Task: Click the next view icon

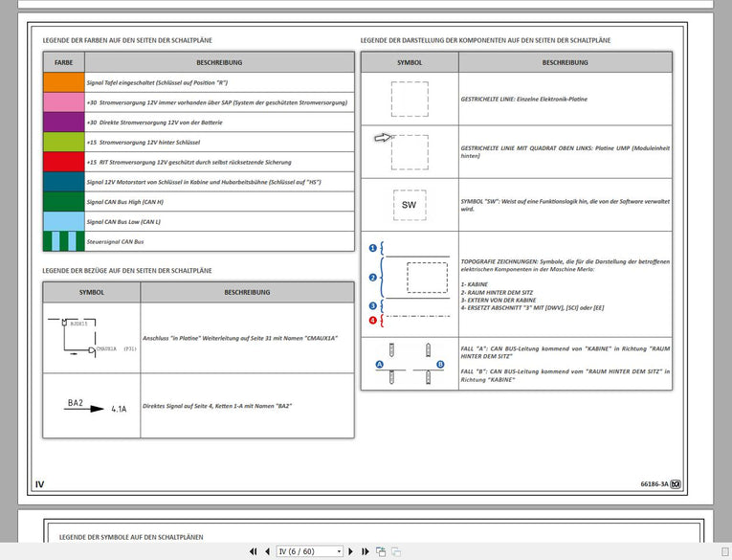Action: (395, 551)
